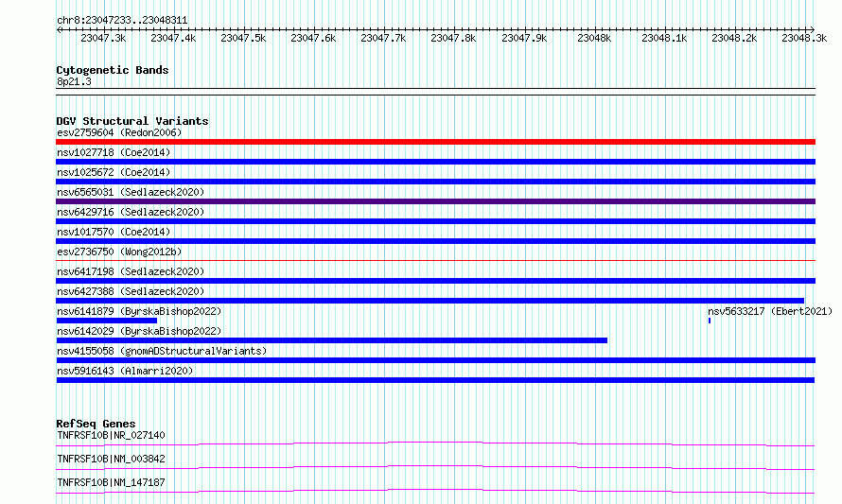
Task: Click the red esv2759604 variant bar
Action: coord(435,142)
